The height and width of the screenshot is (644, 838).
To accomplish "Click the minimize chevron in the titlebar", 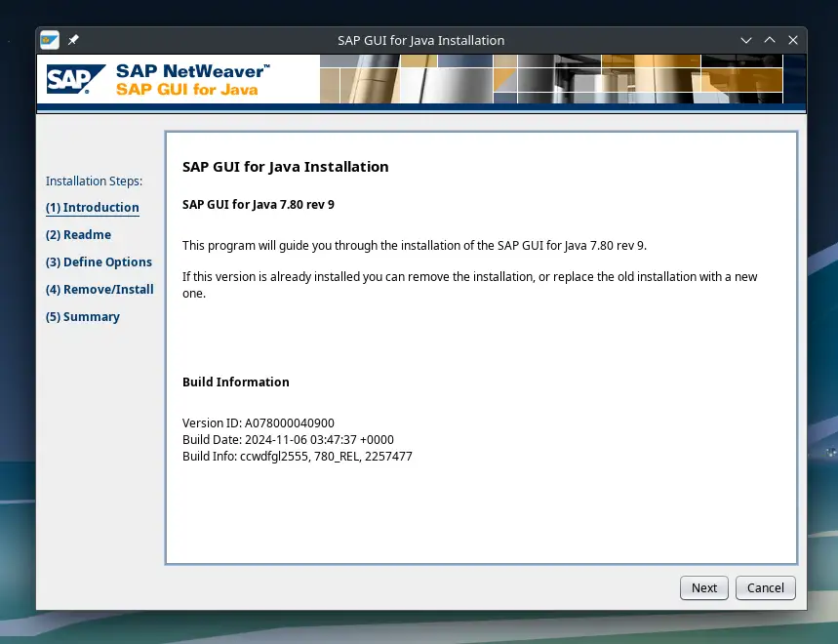I will (745, 40).
